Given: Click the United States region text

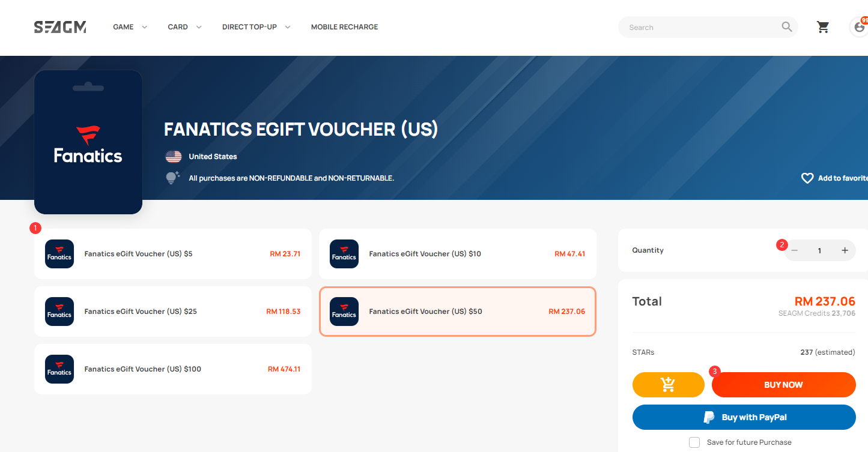Looking at the screenshot, I should (x=213, y=157).
